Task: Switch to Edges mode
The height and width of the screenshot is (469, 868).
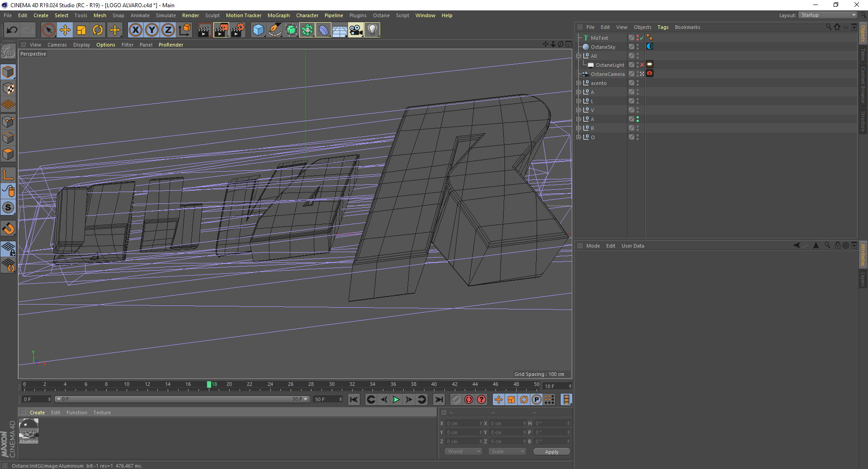Action: 8,138
